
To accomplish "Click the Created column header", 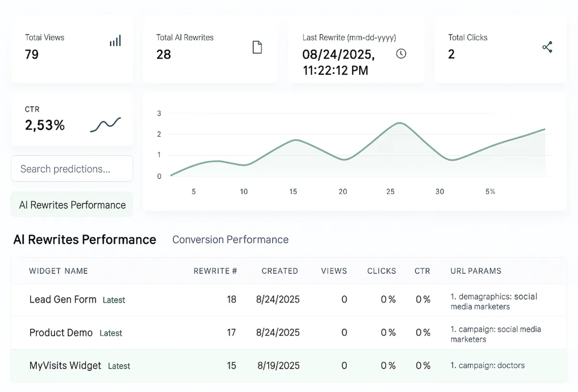I will coord(279,271).
